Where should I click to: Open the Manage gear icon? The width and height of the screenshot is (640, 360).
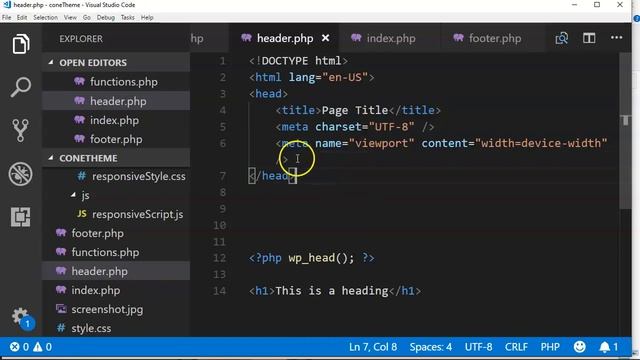[20, 317]
